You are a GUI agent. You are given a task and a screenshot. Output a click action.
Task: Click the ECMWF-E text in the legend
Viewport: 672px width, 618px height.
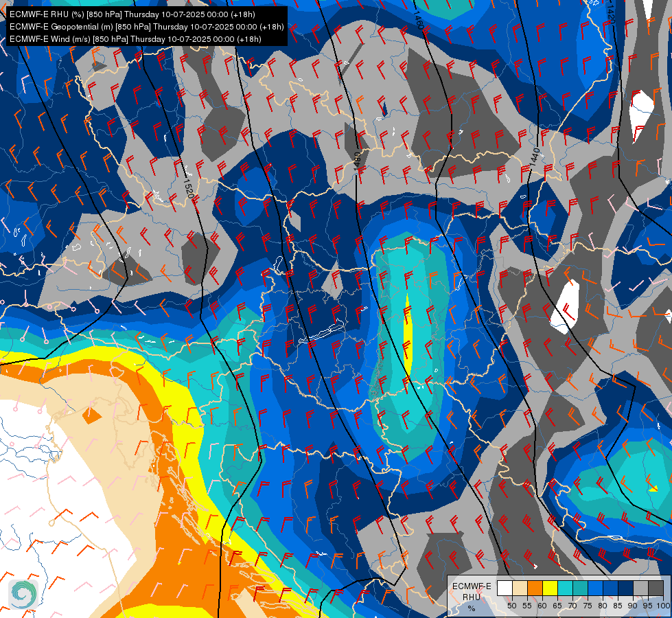pos(472,586)
